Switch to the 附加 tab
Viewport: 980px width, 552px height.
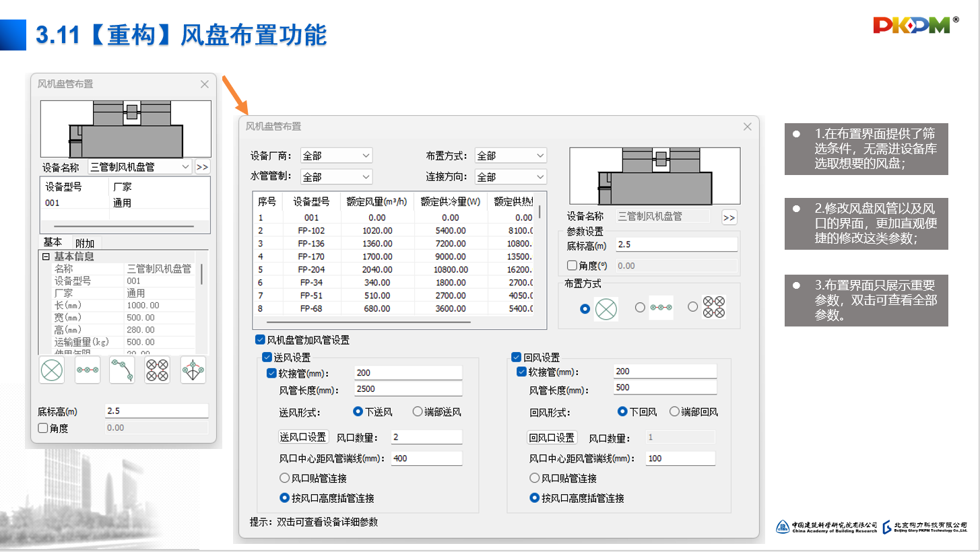tap(85, 243)
